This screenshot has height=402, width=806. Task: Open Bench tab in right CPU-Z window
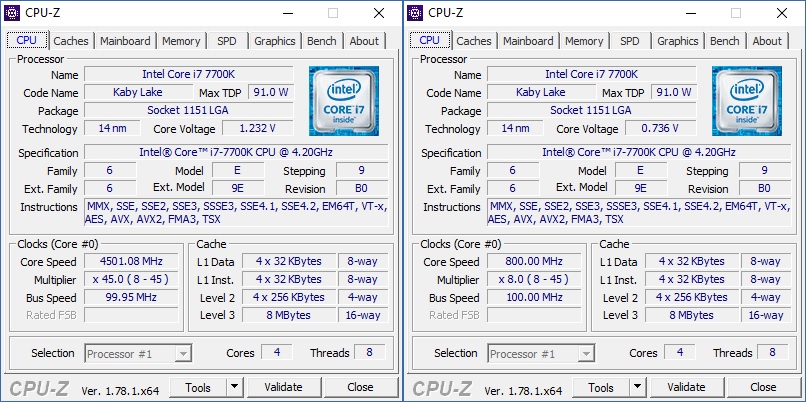pyautogui.click(x=725, y=41)
